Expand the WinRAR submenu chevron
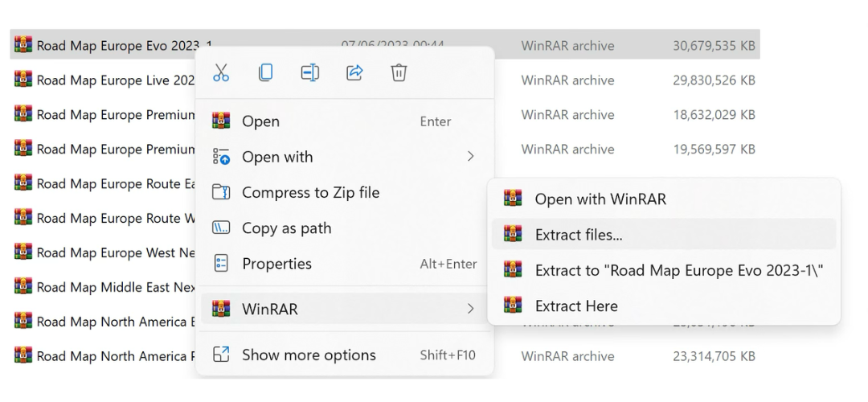Screen dimensions: 868x402 pyautogui.click(x=471, y=309)
